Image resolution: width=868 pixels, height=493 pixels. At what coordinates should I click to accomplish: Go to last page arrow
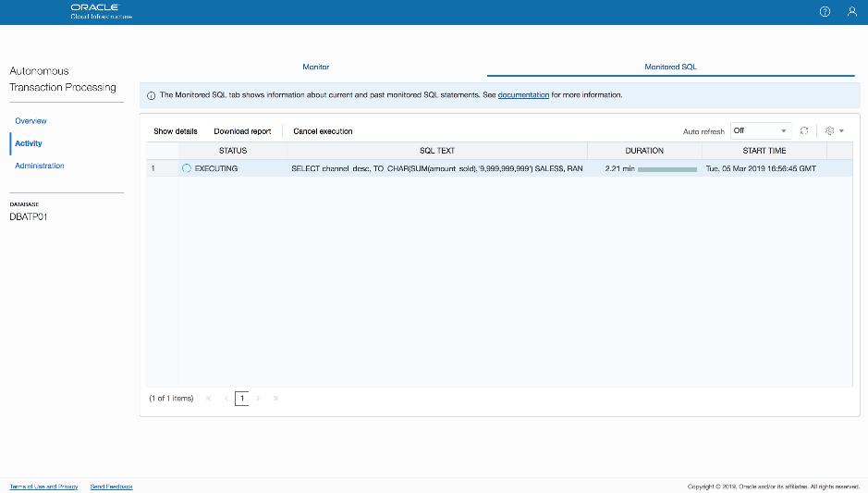coord(275,399)
